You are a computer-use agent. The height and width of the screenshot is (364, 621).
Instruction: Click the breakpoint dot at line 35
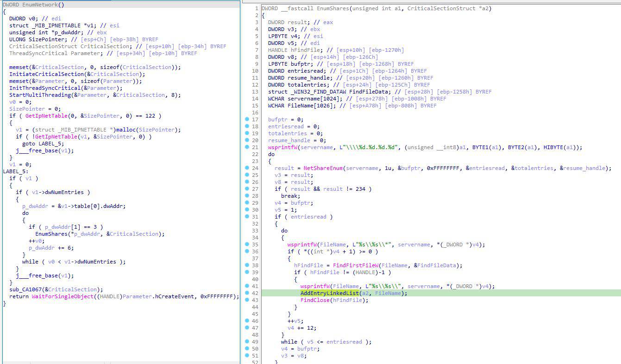tap(248, 245)
